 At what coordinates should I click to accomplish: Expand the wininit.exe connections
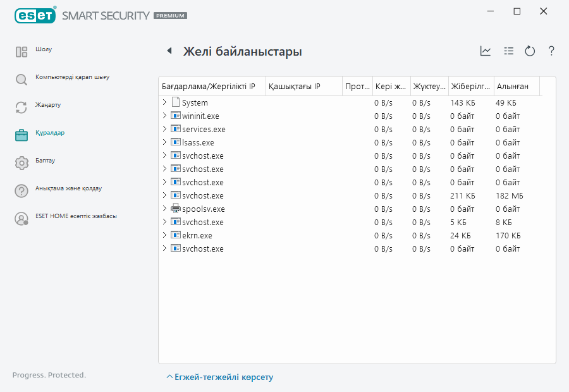[x=164, y=116]
